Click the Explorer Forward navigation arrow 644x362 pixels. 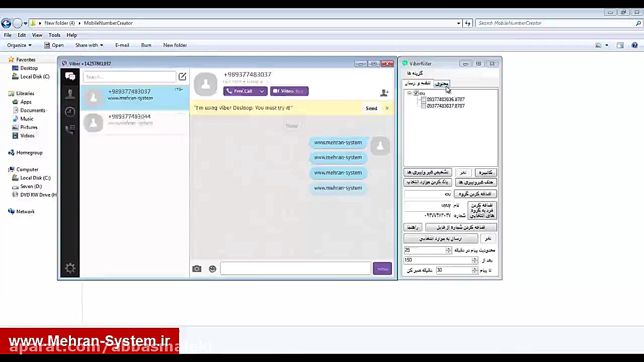click(18, 23)
